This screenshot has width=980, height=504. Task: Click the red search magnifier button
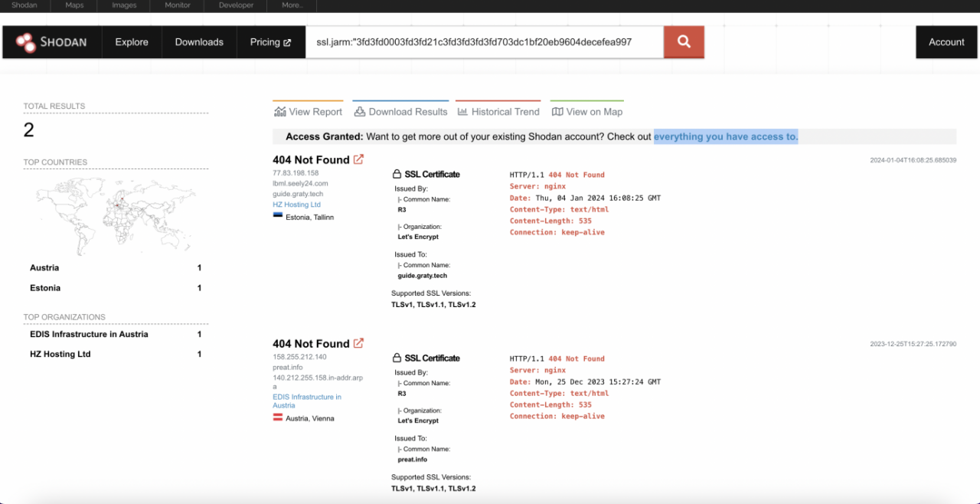coord(684,42)
